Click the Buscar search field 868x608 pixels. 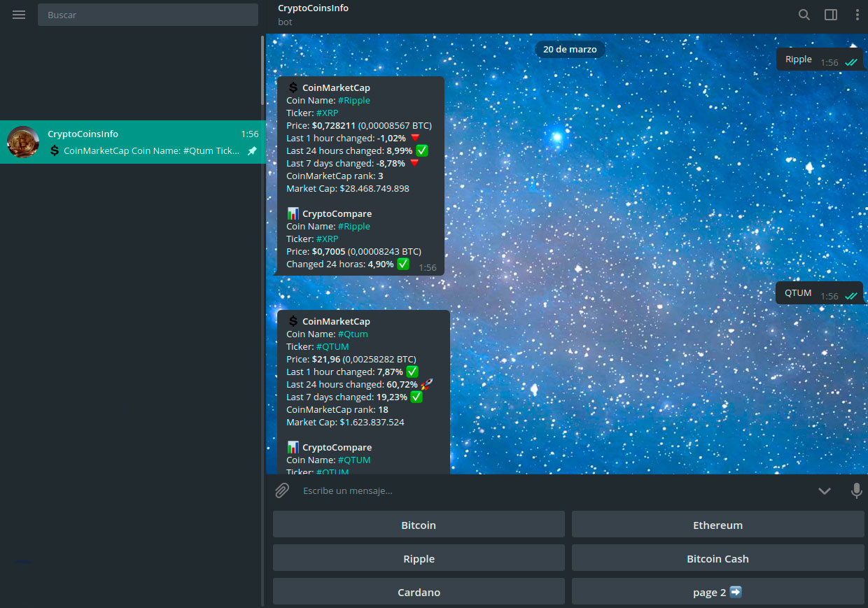[x=148, y=15]
